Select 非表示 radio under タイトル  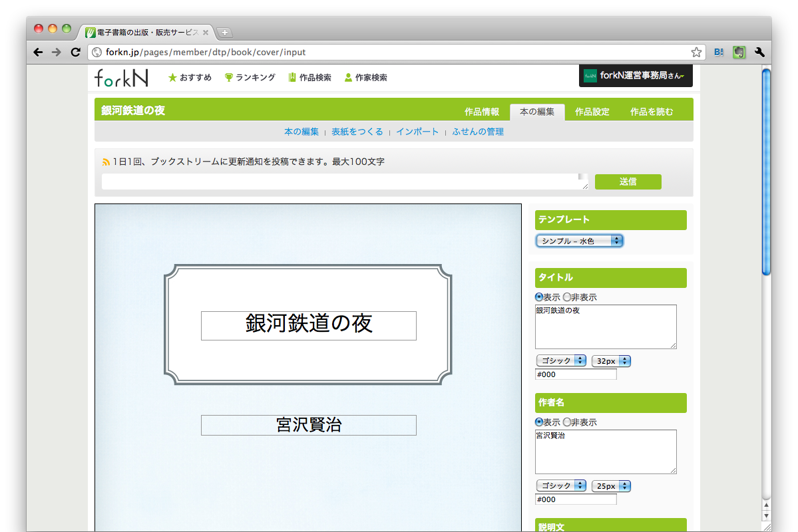coord(567,297)
